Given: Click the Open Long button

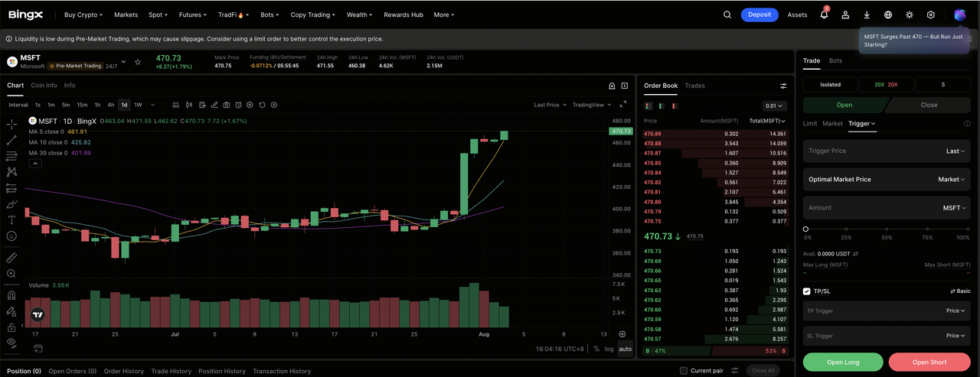Looking at the screenshot, I should pos(843,362).
